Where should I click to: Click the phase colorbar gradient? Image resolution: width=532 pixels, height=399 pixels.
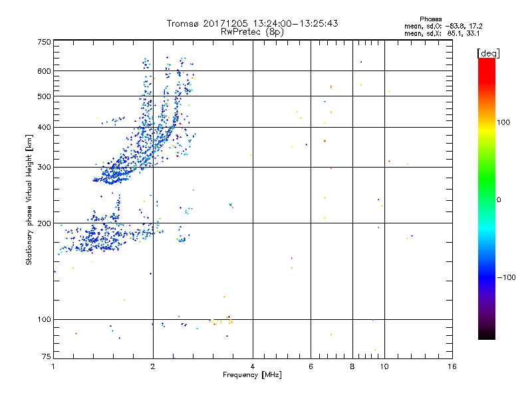coord(487,198)
